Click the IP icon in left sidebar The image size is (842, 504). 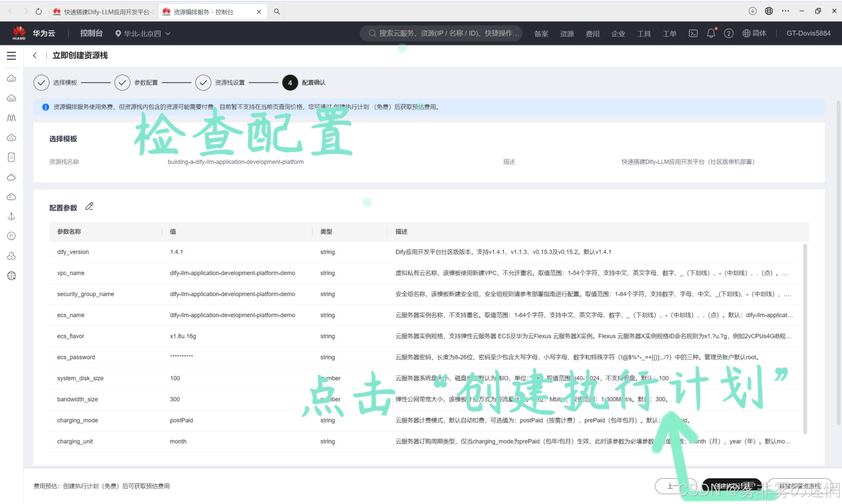[x=12, y=236]
